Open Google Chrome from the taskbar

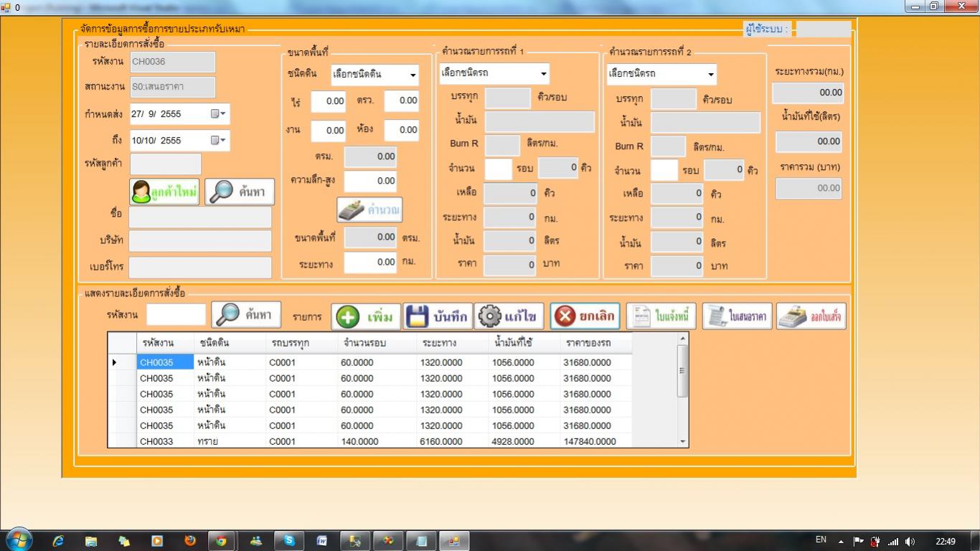[222, 541]
